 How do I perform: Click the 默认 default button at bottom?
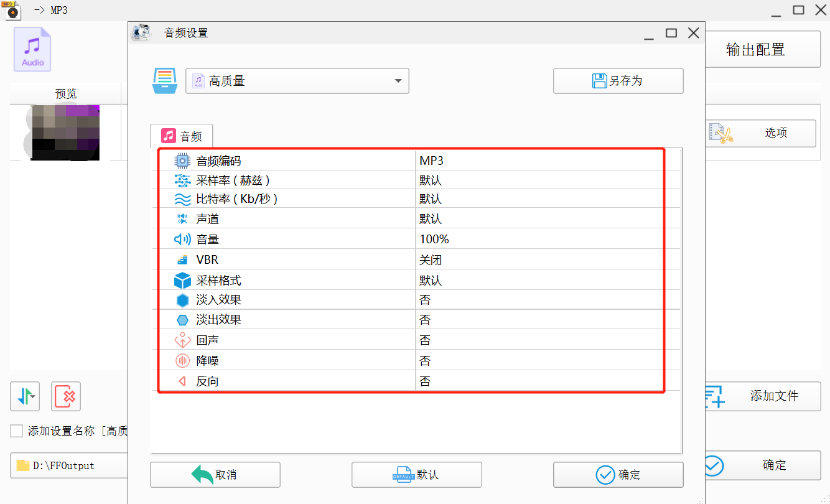point(417,475)
